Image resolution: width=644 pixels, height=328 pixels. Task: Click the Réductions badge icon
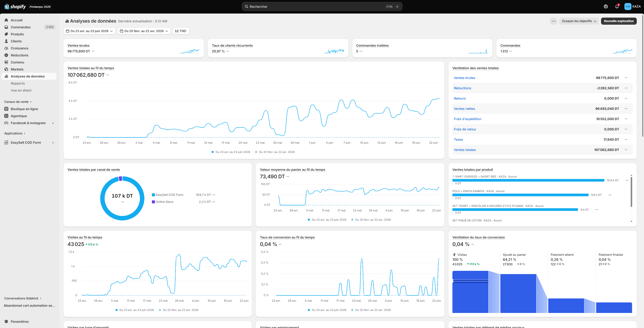pos(6,55)
